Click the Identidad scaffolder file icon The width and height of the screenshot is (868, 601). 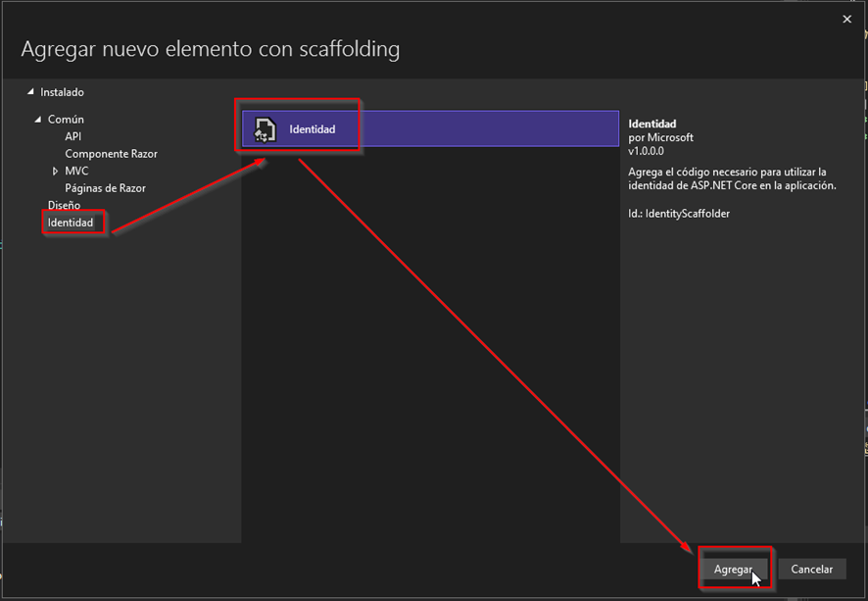265,129
